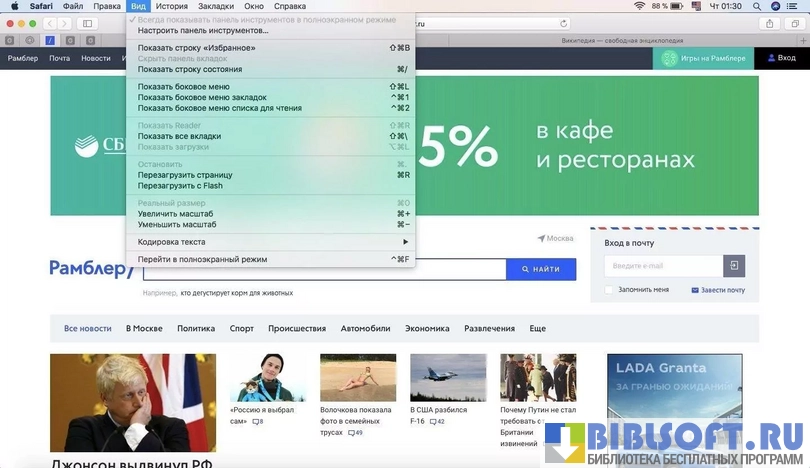810x468 pixels.
Task: Open the Share icon in Safari toolbar
Action: click(x=770, y=23)
